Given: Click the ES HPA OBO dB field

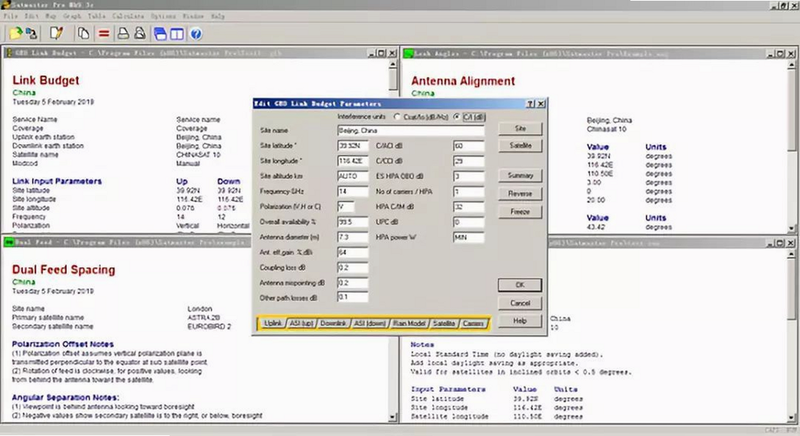Looking at the screenshot, I should 468,176.
